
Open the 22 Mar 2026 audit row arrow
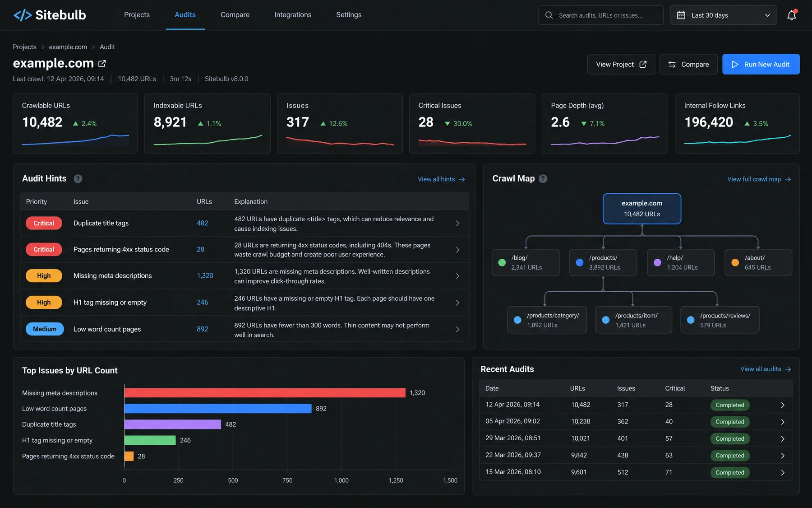[783, 456]
